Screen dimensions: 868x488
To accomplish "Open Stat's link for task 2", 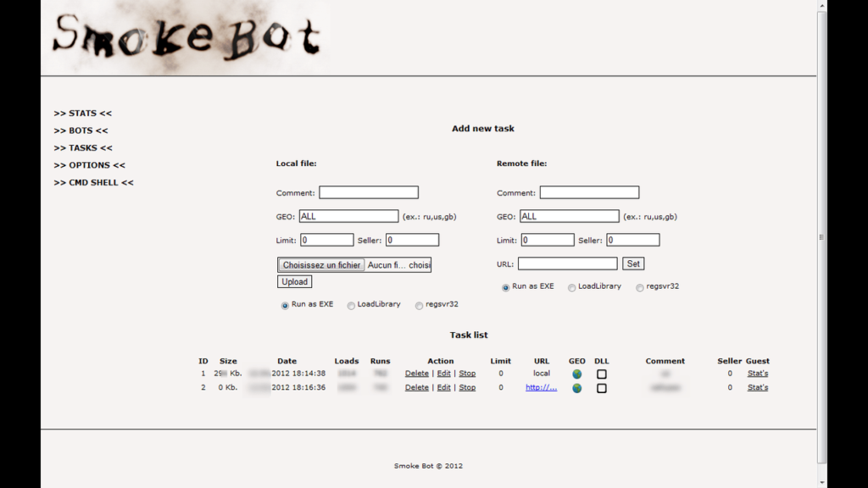I will click(758, 387).
